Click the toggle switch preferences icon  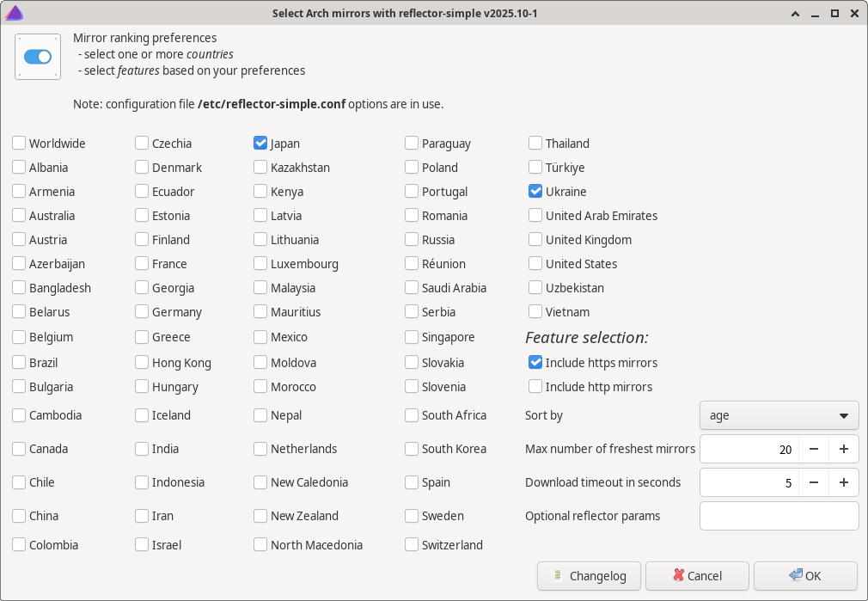[x=38, y=57]
